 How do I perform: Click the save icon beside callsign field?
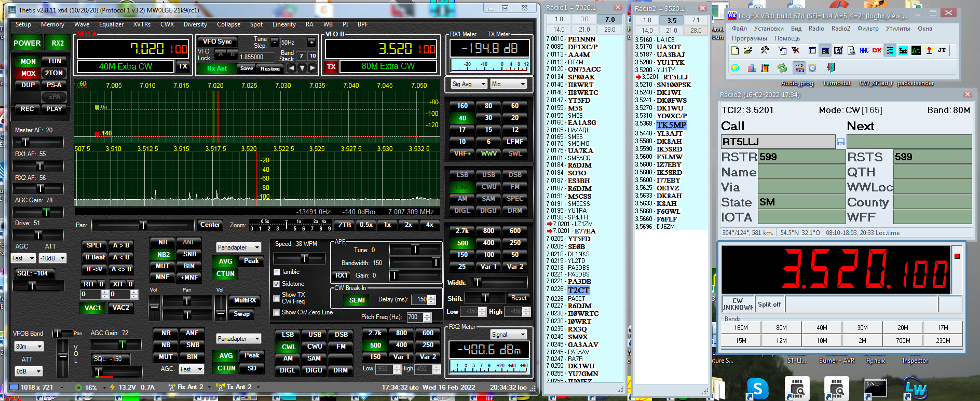(841, 142)
